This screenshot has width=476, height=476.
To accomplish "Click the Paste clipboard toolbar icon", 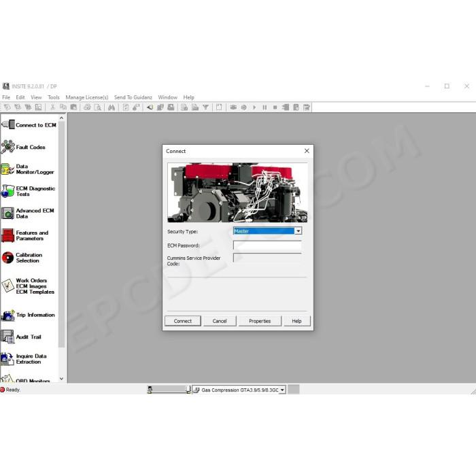I will pyautogui.click(x=73, y=107).
